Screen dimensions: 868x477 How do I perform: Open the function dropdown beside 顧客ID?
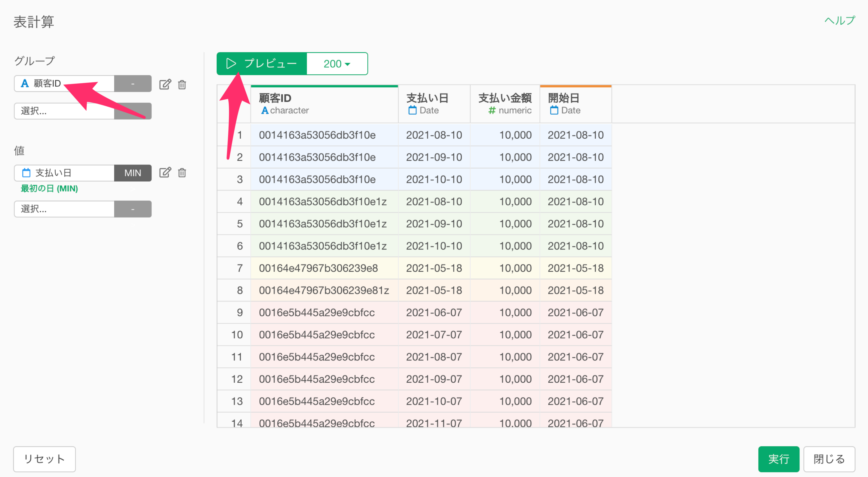(x=133, y=84)
